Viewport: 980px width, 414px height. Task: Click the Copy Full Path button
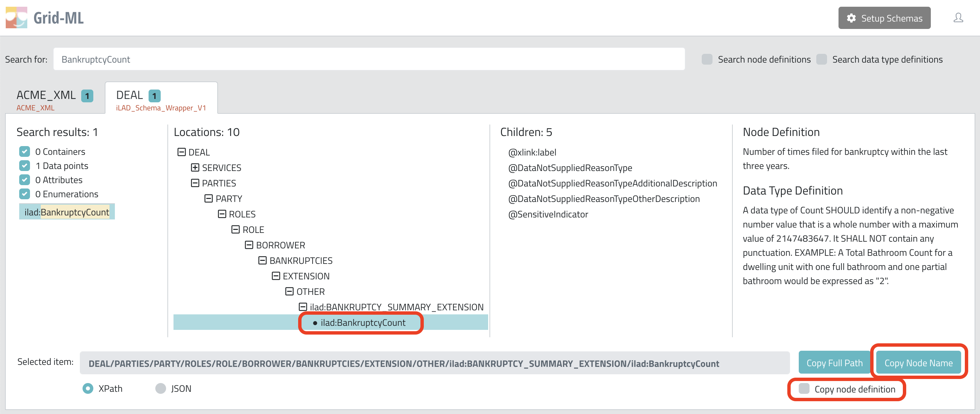[834, 362]
